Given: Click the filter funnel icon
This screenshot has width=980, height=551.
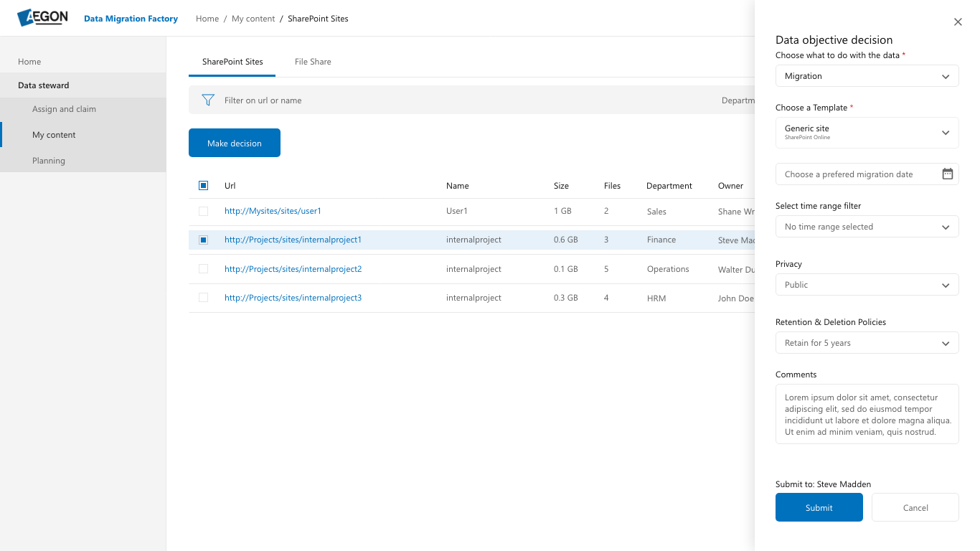Looking at the screenshot, I should (208, 100).
